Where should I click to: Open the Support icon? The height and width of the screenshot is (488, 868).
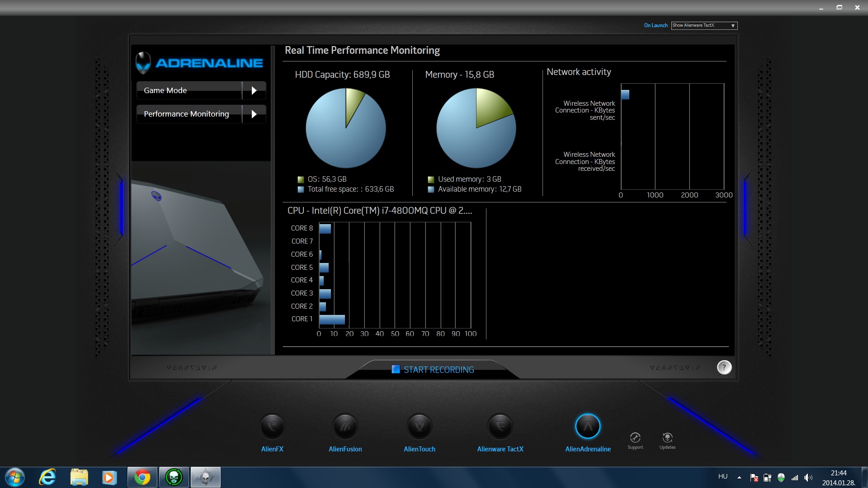(x=635, y=437)
